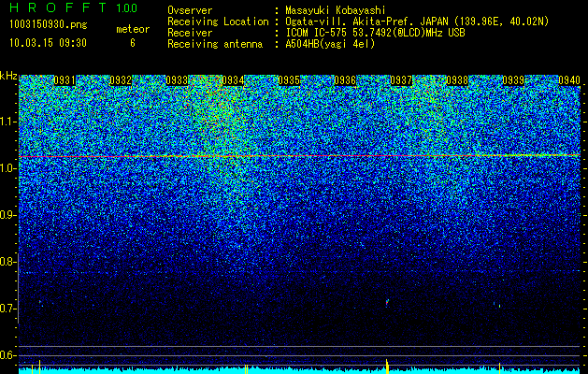The image size is (588, 374).
Task: Click the 0933 time marker
Action: coord(177,80)
